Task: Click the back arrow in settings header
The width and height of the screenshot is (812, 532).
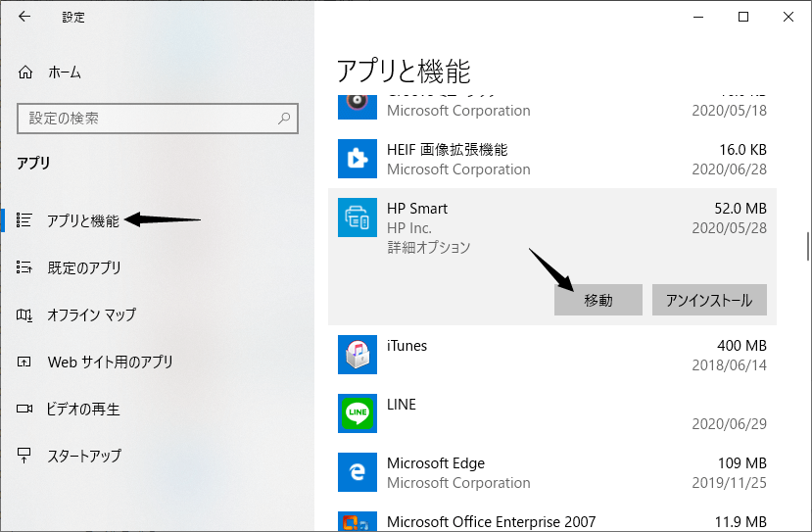Action: click(x=24, y=17)
